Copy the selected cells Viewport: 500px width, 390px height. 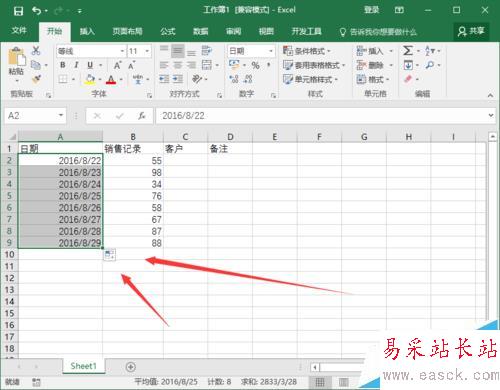click(x=36, y=65)
